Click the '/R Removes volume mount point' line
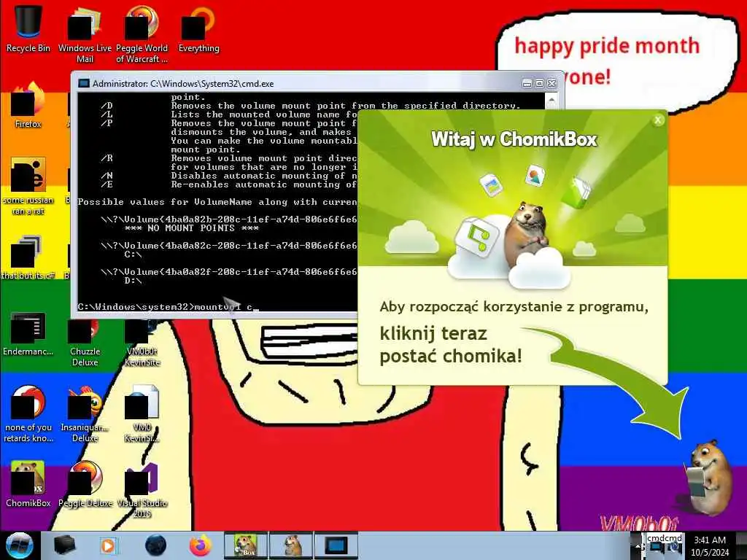 pyautogui.click(x=228, y=158)
